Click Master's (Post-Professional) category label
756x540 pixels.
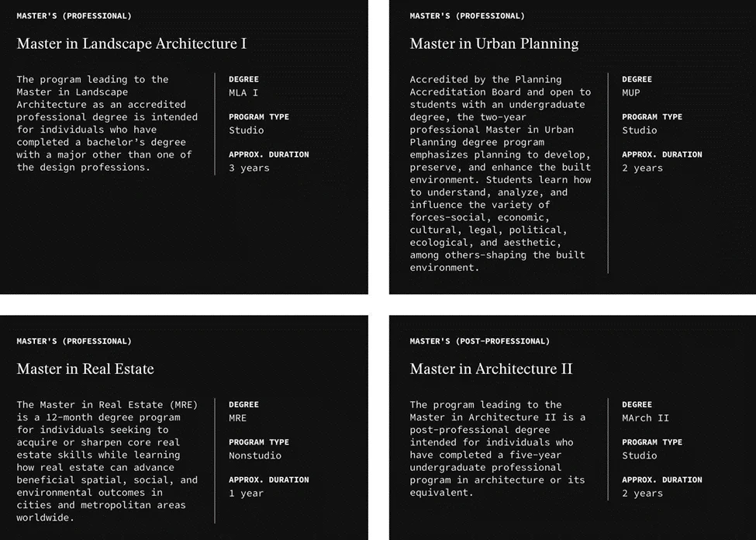479,341
